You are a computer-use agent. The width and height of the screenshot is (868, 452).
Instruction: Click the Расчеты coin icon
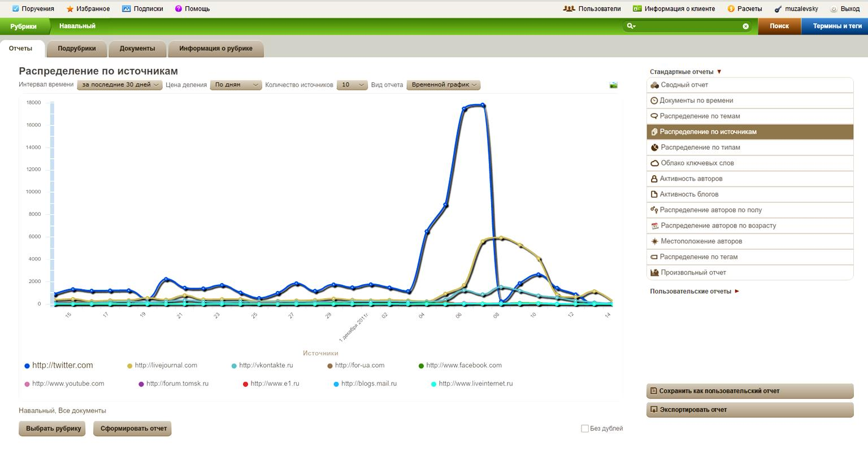pos(731,8)
